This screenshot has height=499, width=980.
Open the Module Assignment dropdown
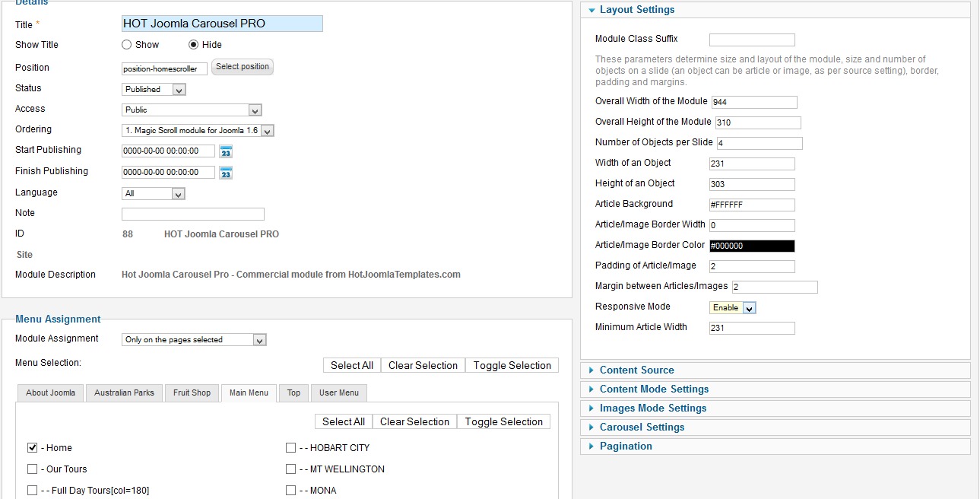(194, 340)
